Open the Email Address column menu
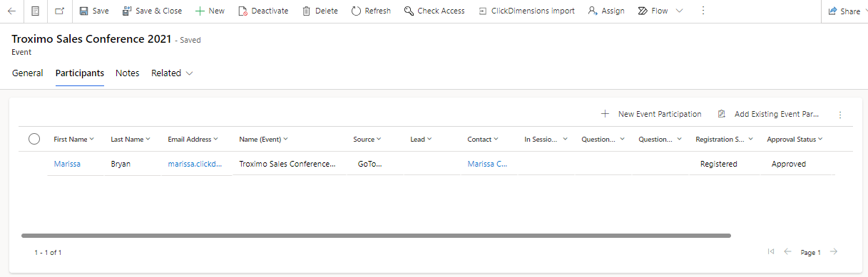This screenshot has height=277, width=868. coord(193,140)
